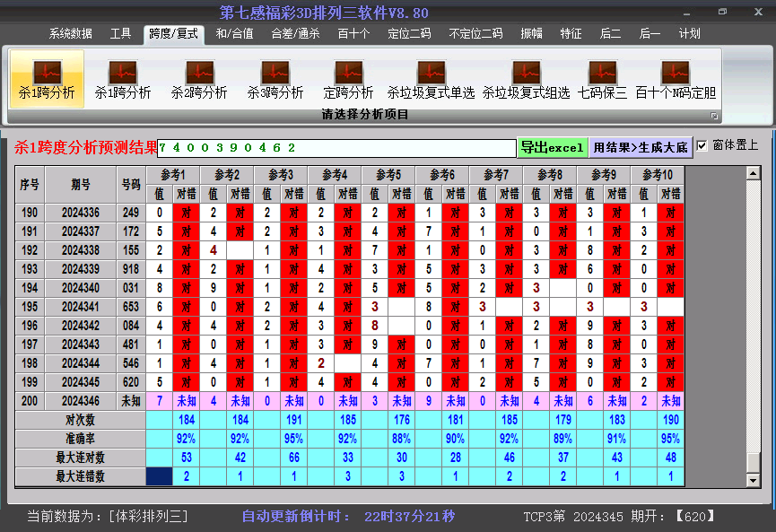Switch to the 计划 tab
Image resolution: width=776 pixels, height=532 pixels.
689,34
